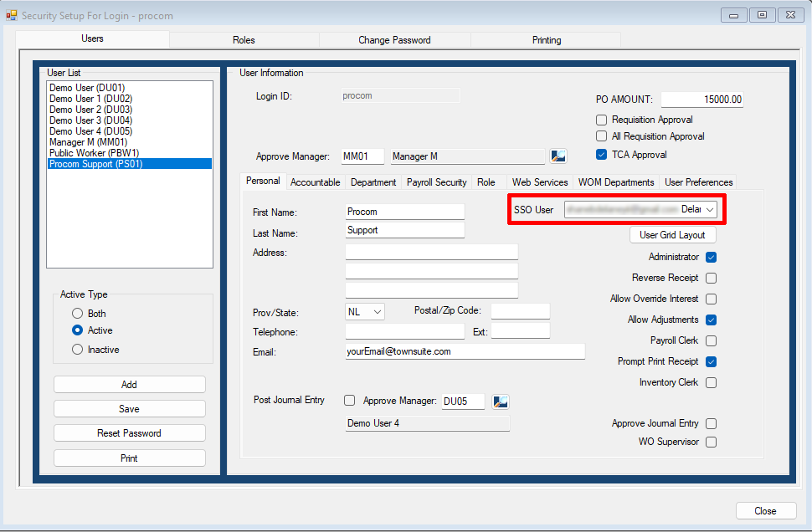Open the Approve Manager lookup icon

(558, 156)
